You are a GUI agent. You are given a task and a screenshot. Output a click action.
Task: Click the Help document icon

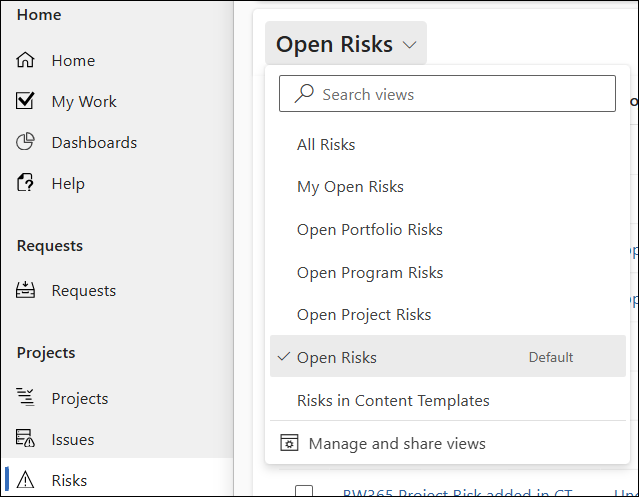tap(26, 183)
